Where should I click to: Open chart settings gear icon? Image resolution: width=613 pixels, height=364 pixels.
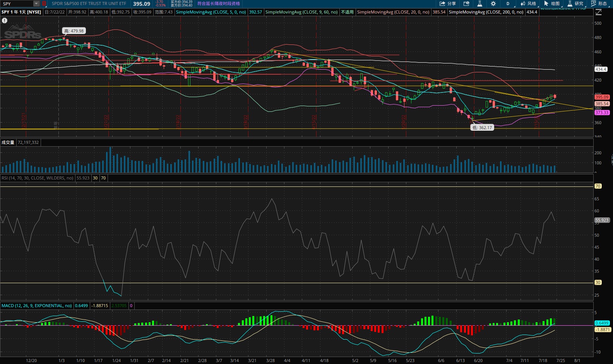point(493,3)
